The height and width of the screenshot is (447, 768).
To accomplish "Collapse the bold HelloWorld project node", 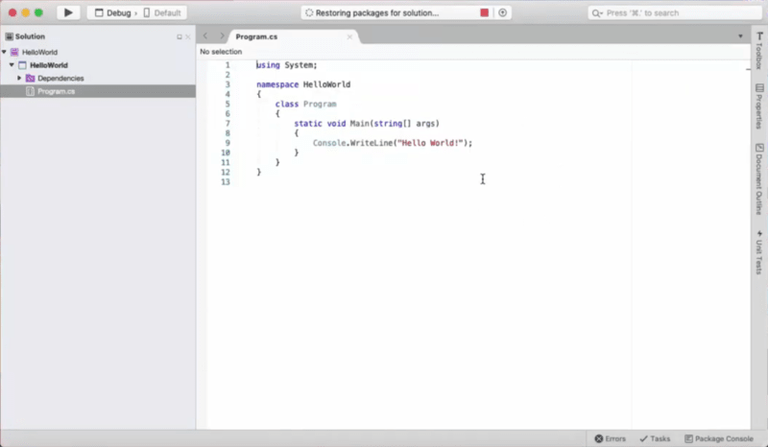I will click(12, 65).
